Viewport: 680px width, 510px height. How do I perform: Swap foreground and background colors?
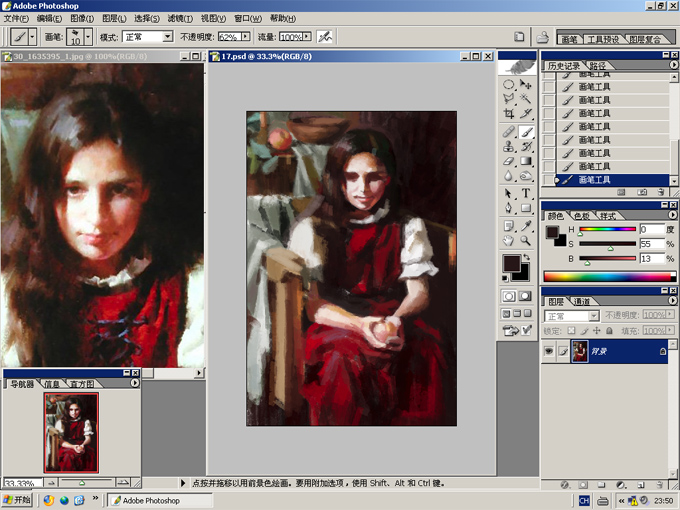(x=526, y=258)
